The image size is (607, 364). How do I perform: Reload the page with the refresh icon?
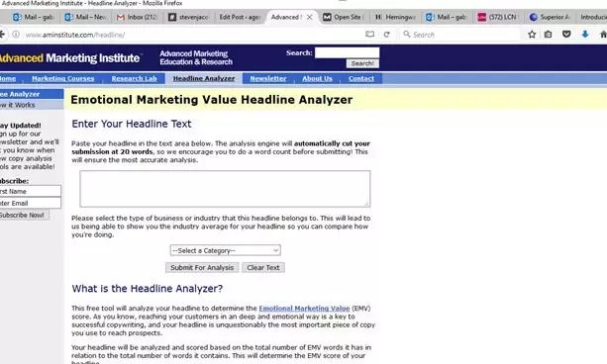coord(386,35)
